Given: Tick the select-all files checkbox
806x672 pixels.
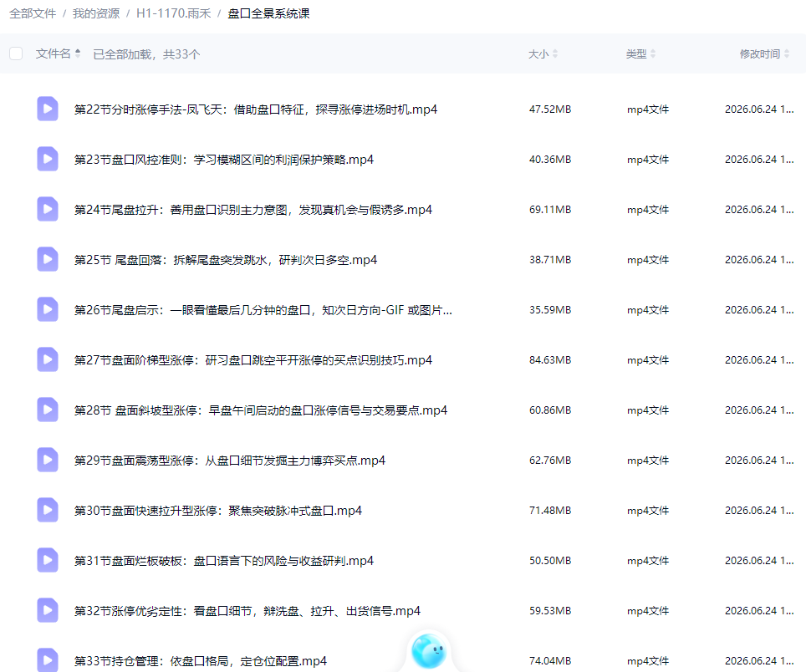Looking at the screenshot, I should click(16, 53).
